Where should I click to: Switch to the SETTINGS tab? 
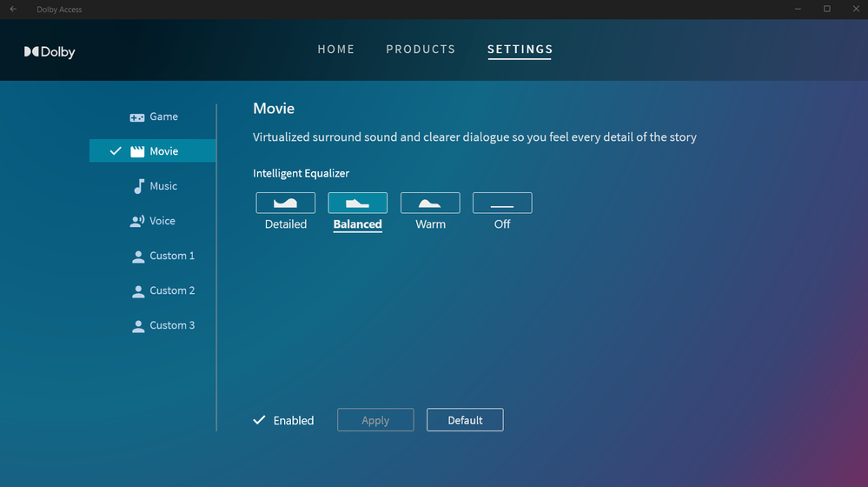520,50
